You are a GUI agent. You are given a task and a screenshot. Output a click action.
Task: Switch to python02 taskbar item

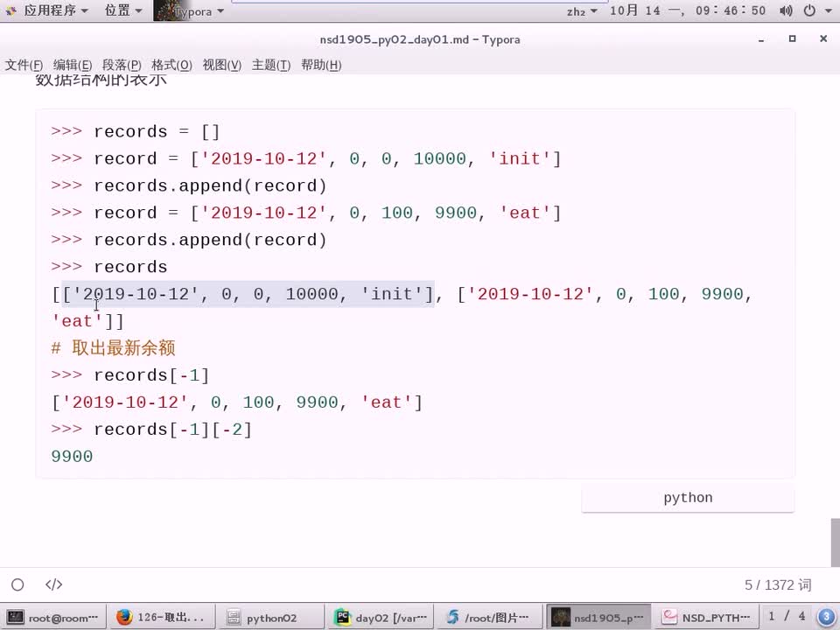tap(271, 618)
